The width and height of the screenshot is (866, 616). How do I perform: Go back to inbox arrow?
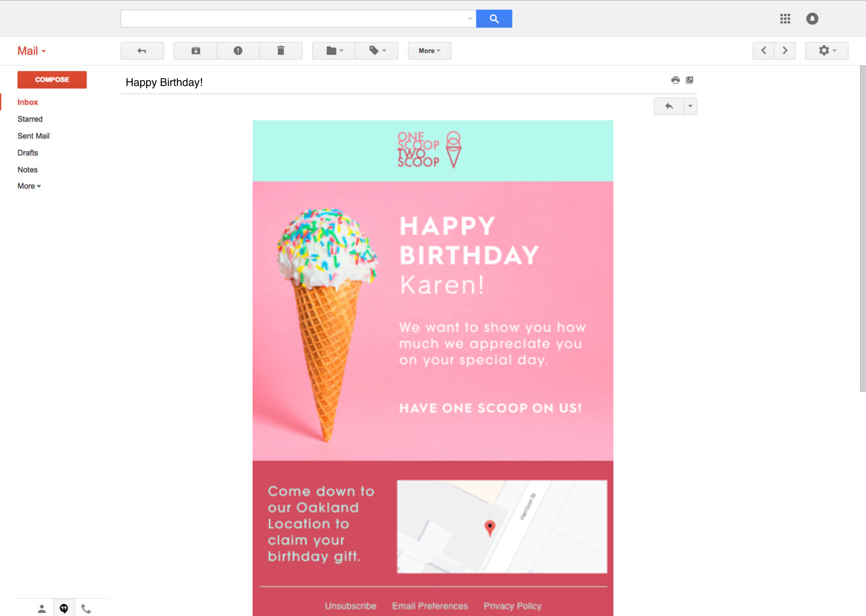(142, 51)
